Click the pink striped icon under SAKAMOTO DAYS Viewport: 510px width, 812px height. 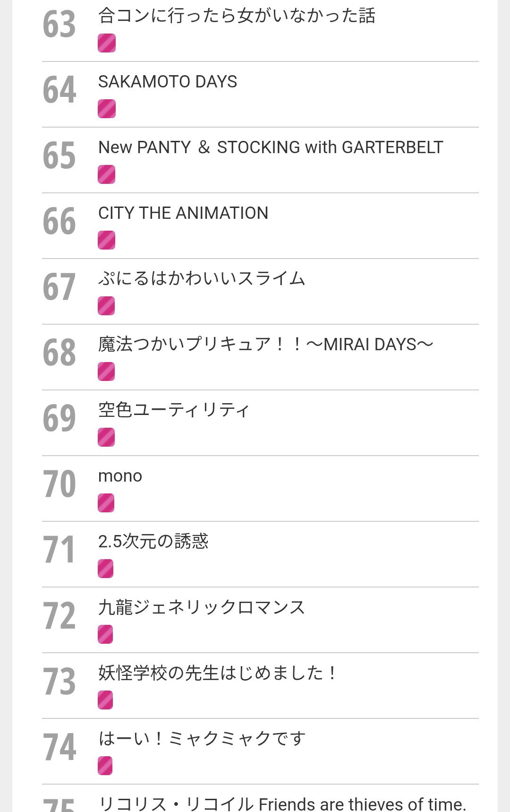tap(107, 109)
